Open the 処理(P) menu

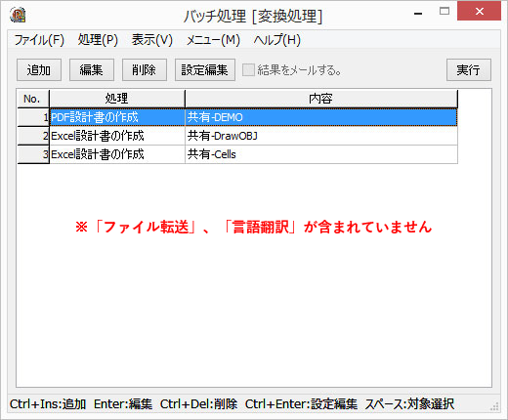point(98,40)
